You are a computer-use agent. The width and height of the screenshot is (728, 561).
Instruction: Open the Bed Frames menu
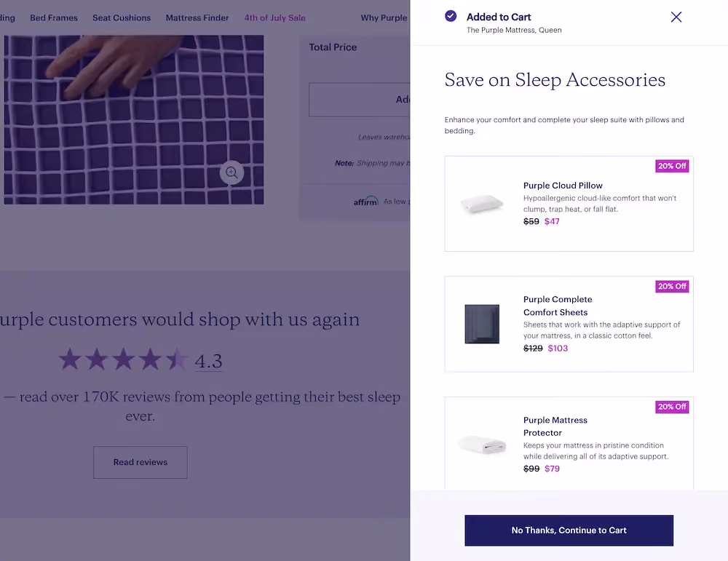54,17
